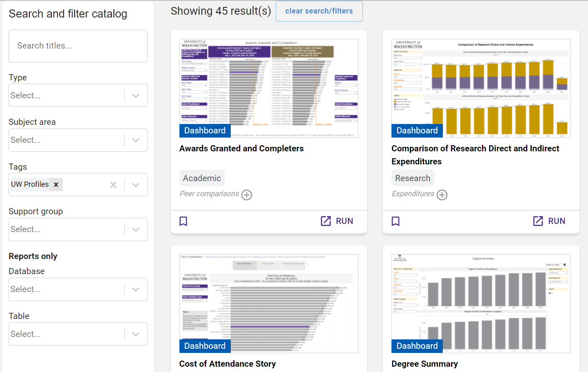
Task: Expand more tags next to Expenditures
Action: pyautogui.click(x=442, y=195)
